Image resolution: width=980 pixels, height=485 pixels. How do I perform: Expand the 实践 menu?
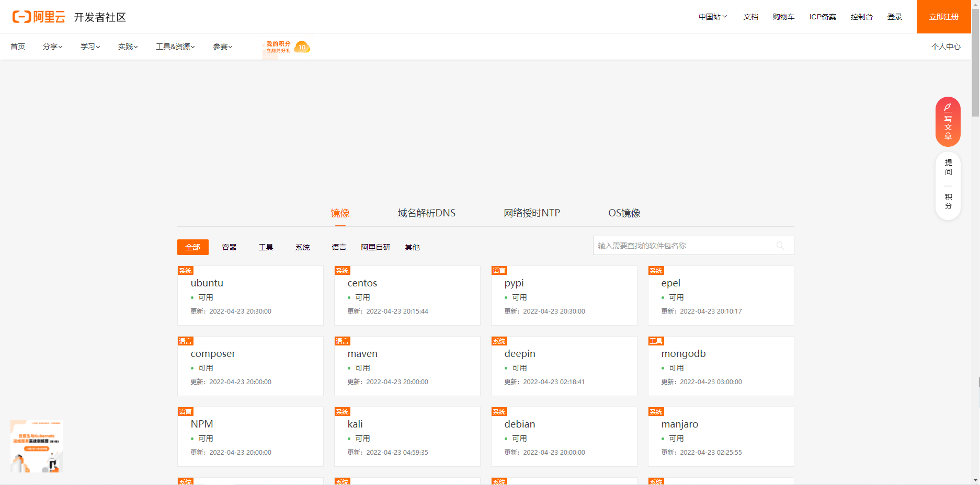point(128,47)
